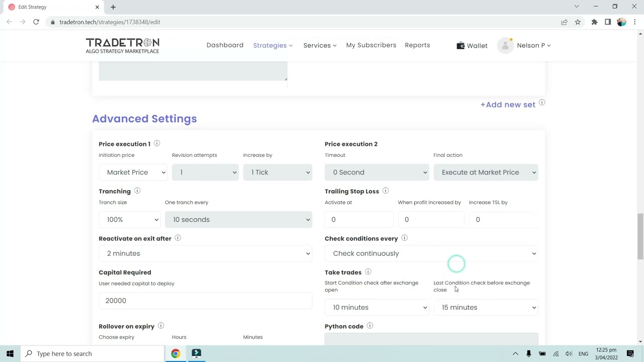The image size is (644, 362).
Task: Click the browser address bar URL
Action: coord(110,22)
